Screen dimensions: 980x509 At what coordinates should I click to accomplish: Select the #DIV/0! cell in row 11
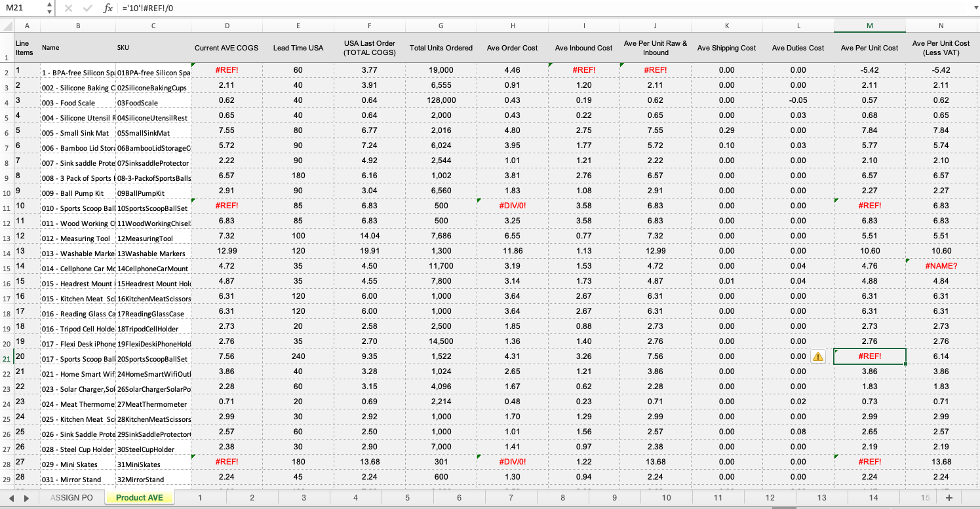point(513,206)
